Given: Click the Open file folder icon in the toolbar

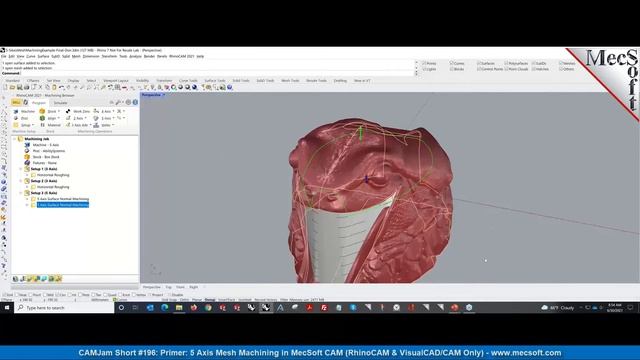Looking at the screenshot, I should coord(12,87).
